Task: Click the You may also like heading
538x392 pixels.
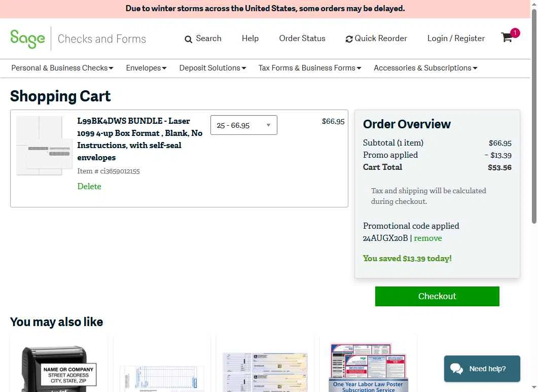Action: tap(57, 322)
